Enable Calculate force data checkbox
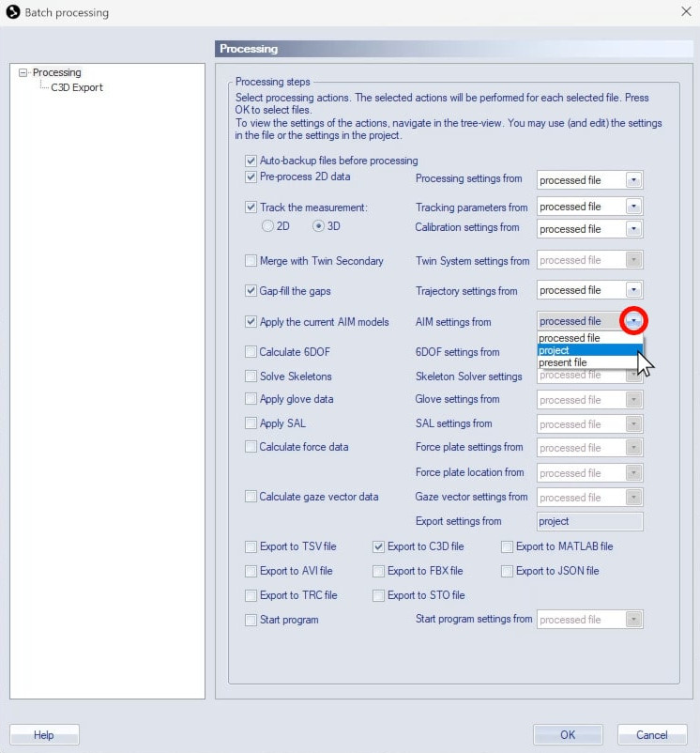This screenshot has height=753, width=700. [x=251, y=447]
